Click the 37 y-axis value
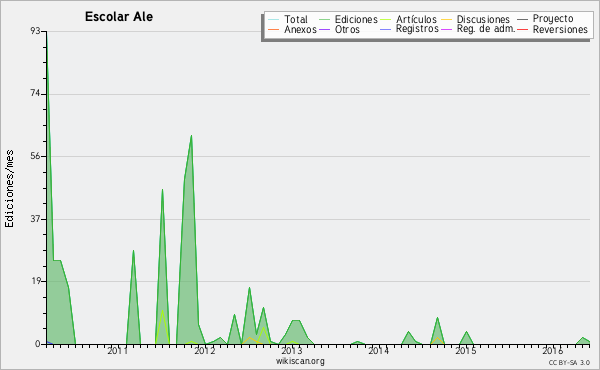 35,219
